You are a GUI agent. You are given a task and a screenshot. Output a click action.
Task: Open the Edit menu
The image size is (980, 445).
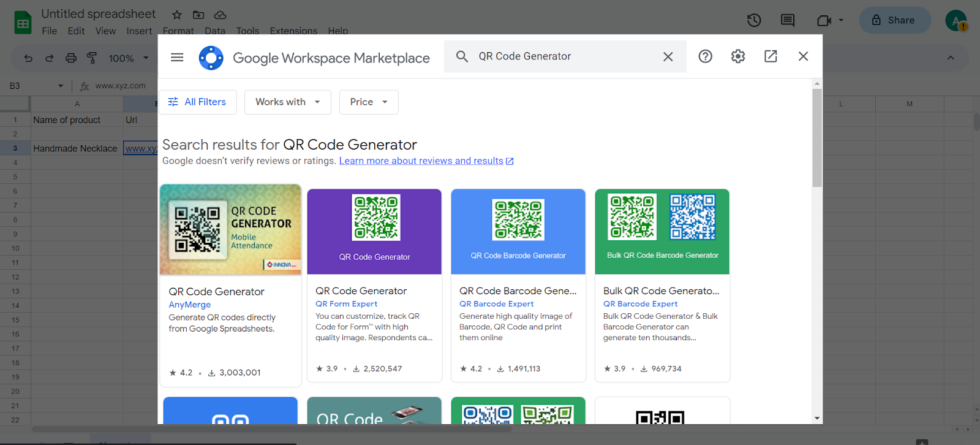click(77, 31)
